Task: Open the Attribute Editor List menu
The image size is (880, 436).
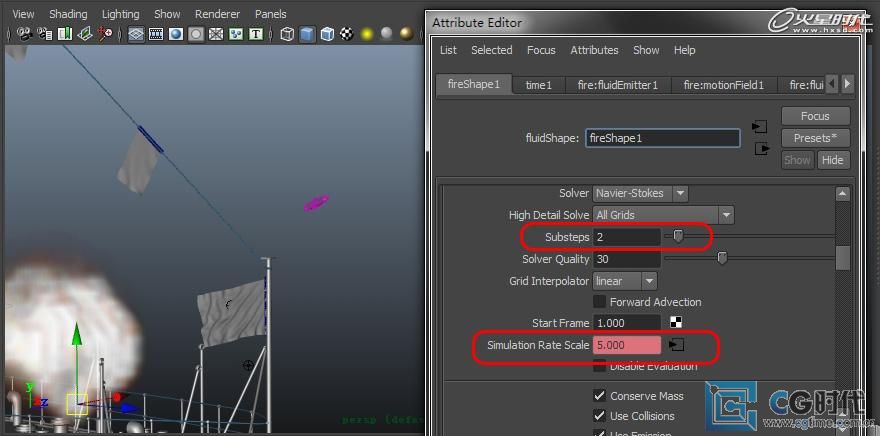Action: 448,50
